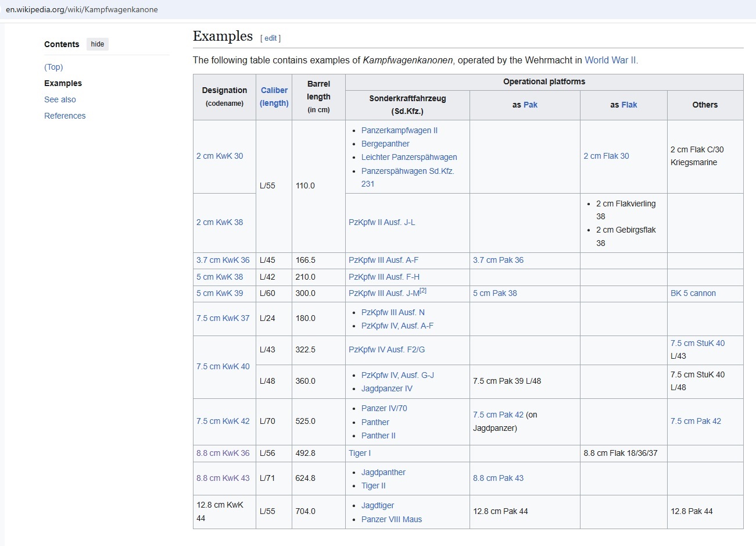Open the 5 cm Pak 38 link

click(495, 293)
